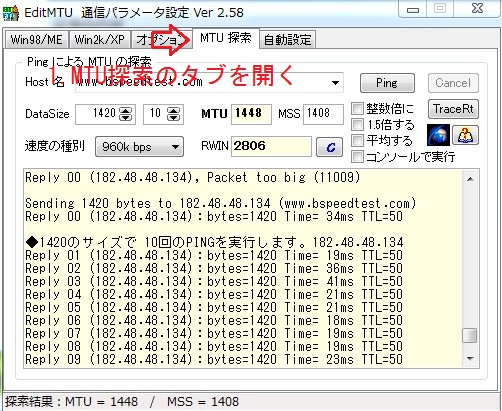Viewport: 502px width, 411px height.
Task: Minimize the EditMTU window
Action: tap(413, 9)
